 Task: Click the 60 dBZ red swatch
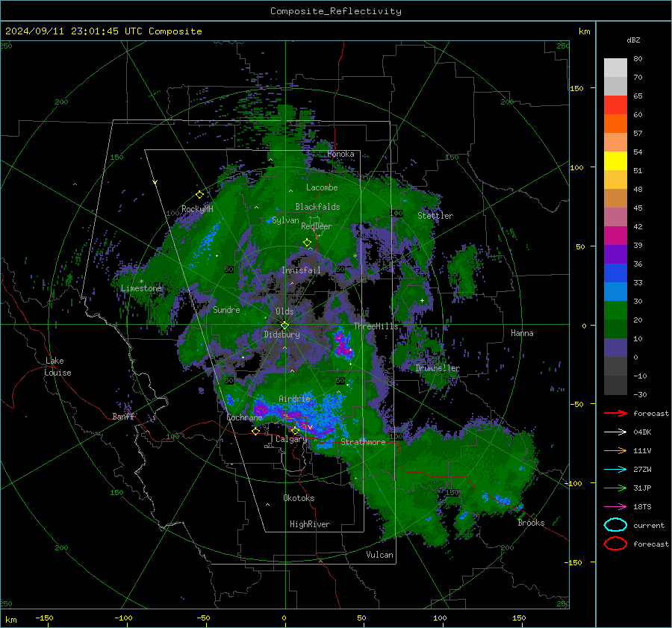click(615, 105)
